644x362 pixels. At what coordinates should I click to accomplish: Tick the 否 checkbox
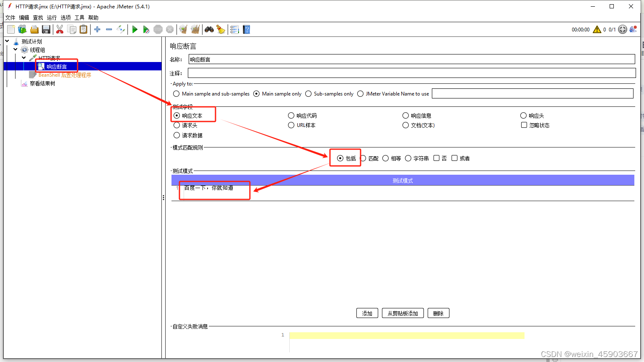coord(440,158)
